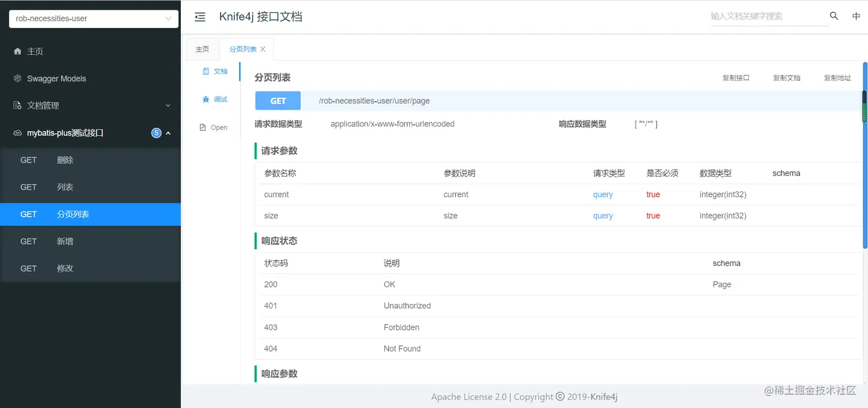Click the 调试 bug icon
868x408 pixels.
pyautogui.click(x=206, y=99)
